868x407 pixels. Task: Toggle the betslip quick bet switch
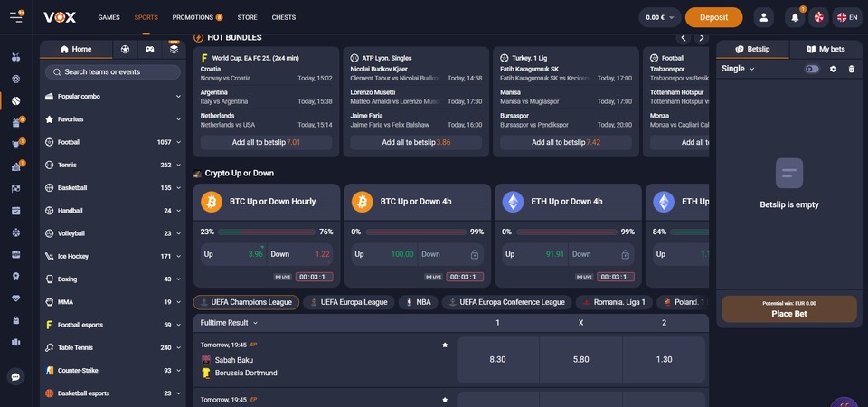click(x=812, y=69)
